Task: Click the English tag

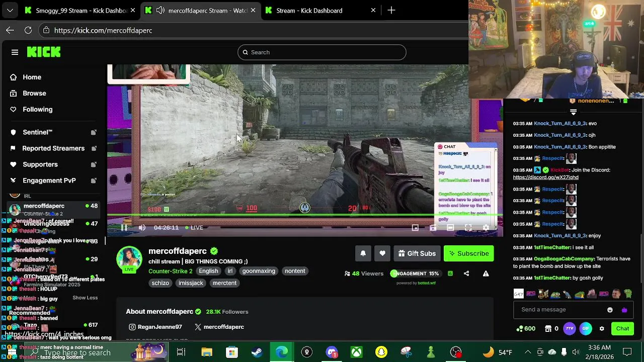Action: (x=208, y=271)
